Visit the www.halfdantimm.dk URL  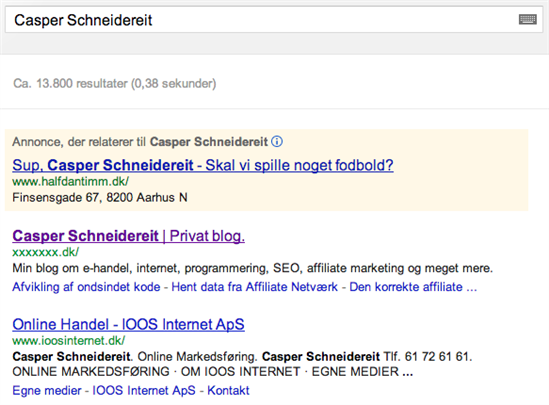click(x=71, y=181)
